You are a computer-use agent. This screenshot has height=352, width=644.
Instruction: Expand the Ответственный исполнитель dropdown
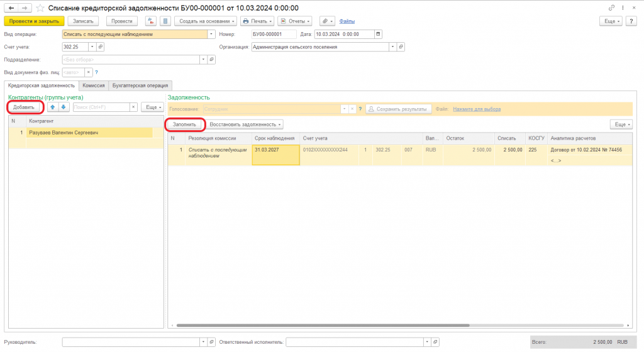tap(427, 342)
